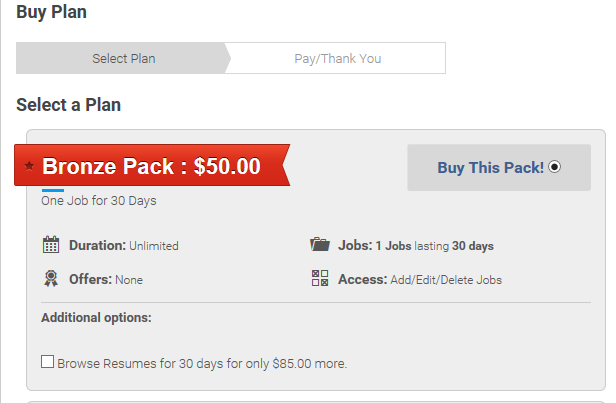Click the calendar icon beside Duration
Image resolution: width=616 pixels, height=403 pixels.
click(x=51, y=245)
